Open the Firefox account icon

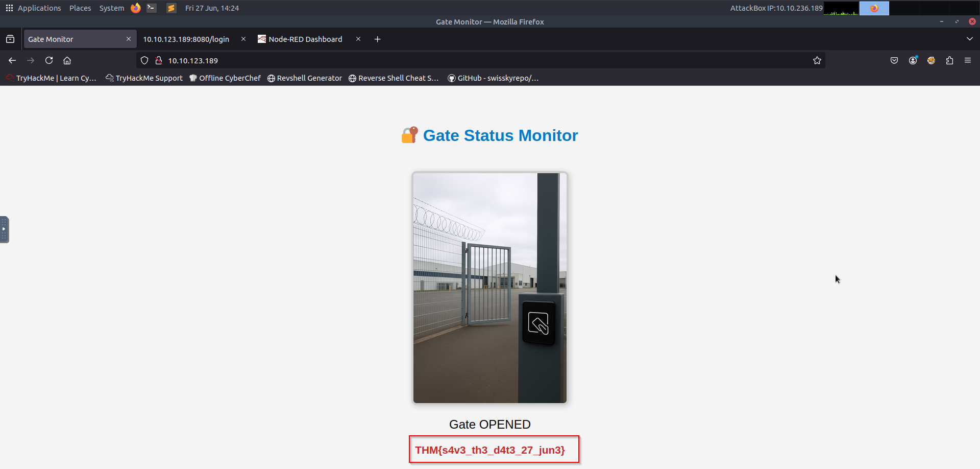913,60
